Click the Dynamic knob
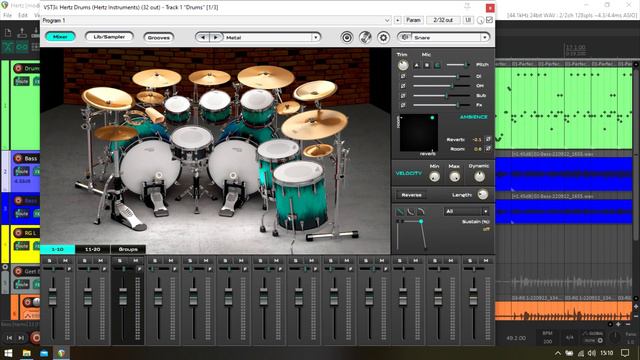Viewport: 640px width, 360px height. pos(480,176)
